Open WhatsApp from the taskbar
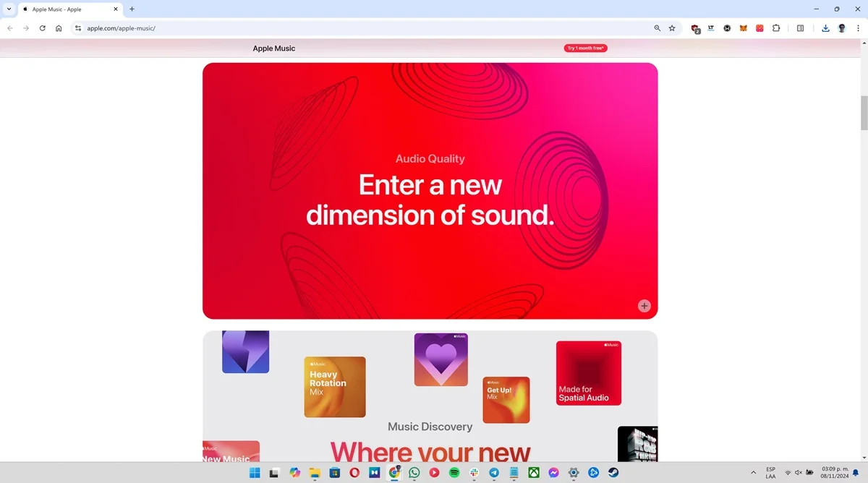868x483 pixels. point(414,473)
